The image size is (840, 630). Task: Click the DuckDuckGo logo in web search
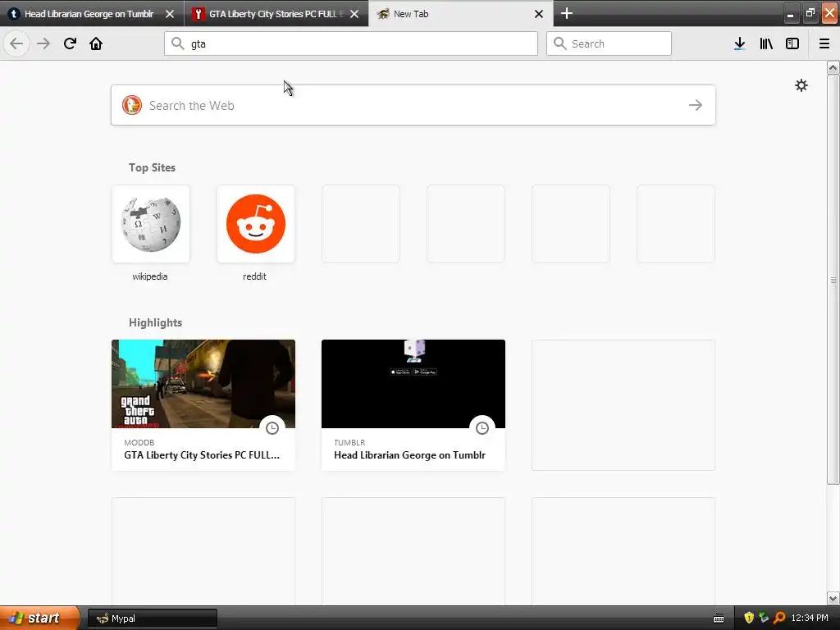pos(132,105)
